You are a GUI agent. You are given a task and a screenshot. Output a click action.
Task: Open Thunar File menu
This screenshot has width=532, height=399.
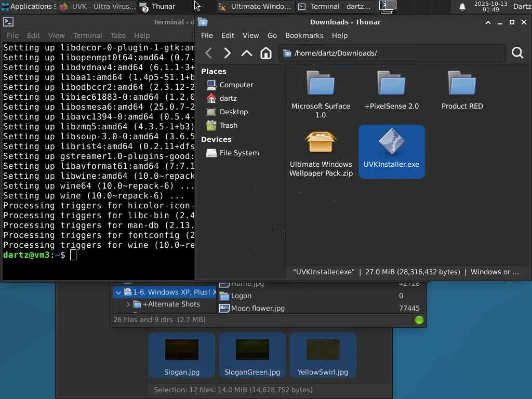pos(207,36)
